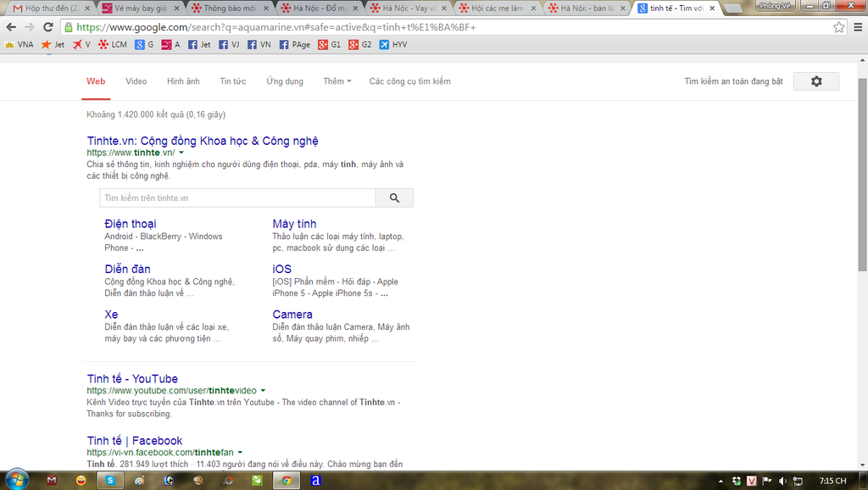Click the Tìm kiếm trên tinhte.vn input field
This screenshot has height=490, width=868.
point(237,198)
